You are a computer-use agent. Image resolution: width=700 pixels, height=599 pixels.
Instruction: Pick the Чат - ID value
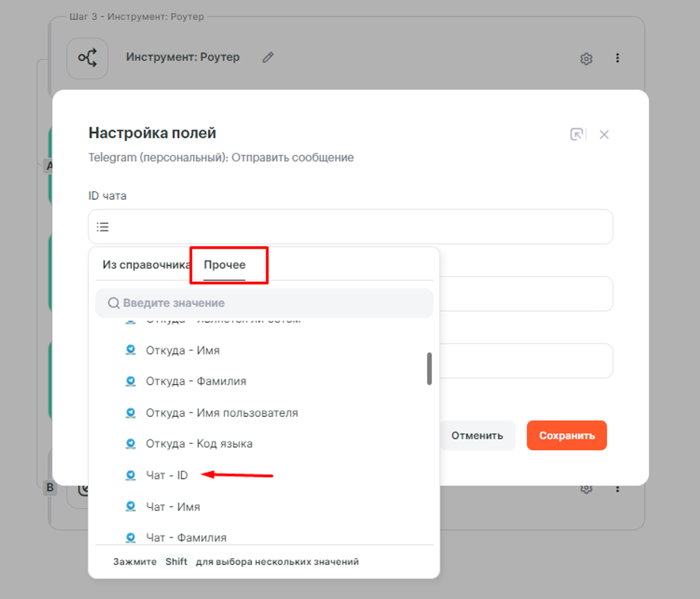167,475
